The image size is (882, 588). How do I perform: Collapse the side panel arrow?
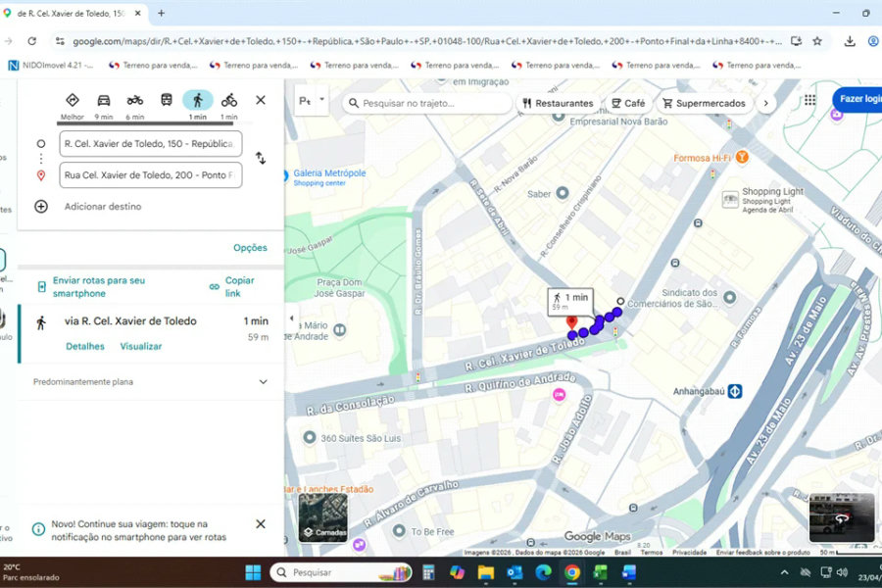[291, 318]
